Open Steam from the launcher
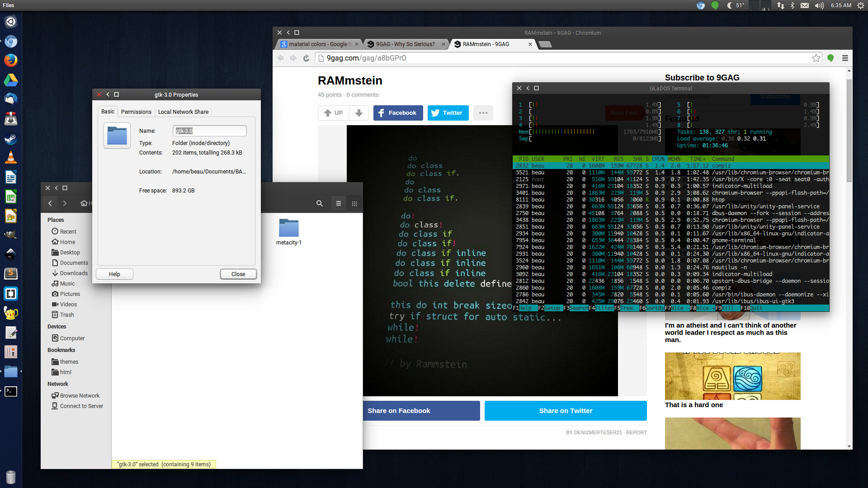Image resolution: width=868 pixels, height=488 pixels. point(11,138)
